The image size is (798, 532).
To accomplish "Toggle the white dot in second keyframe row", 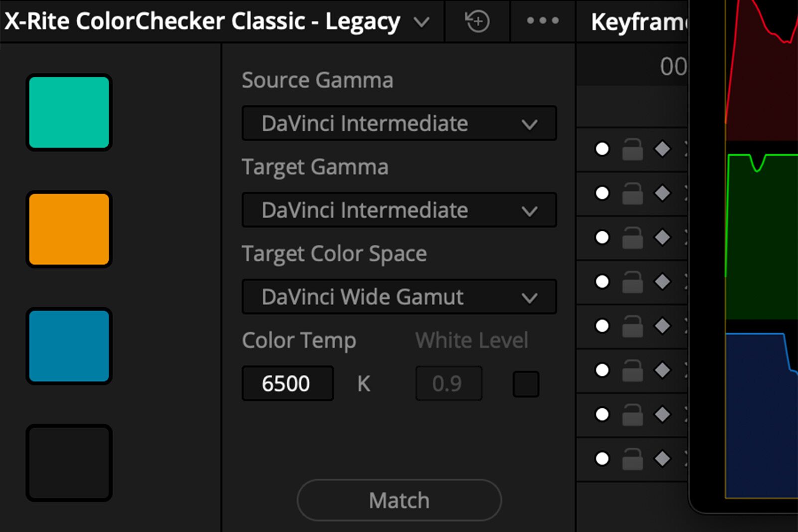I will (602, 193).
